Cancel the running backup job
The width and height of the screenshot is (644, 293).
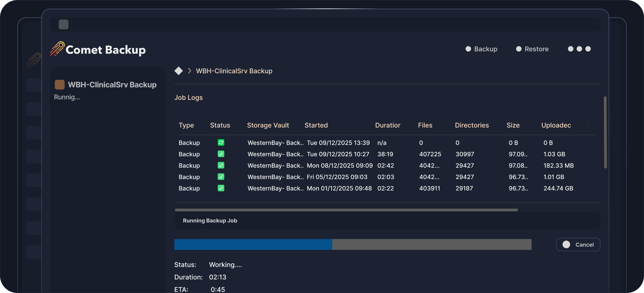point(578,245)
